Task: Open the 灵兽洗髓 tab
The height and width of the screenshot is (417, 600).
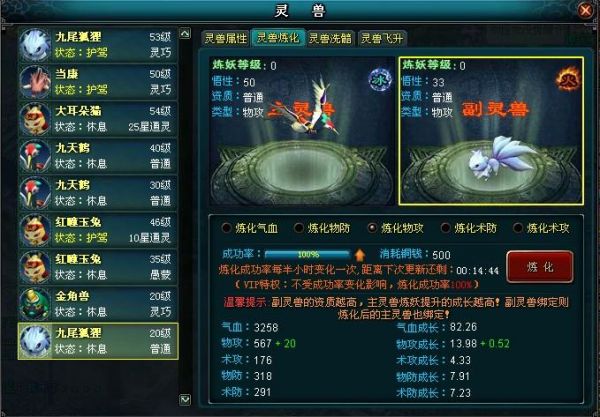Action: pos(330,38)
